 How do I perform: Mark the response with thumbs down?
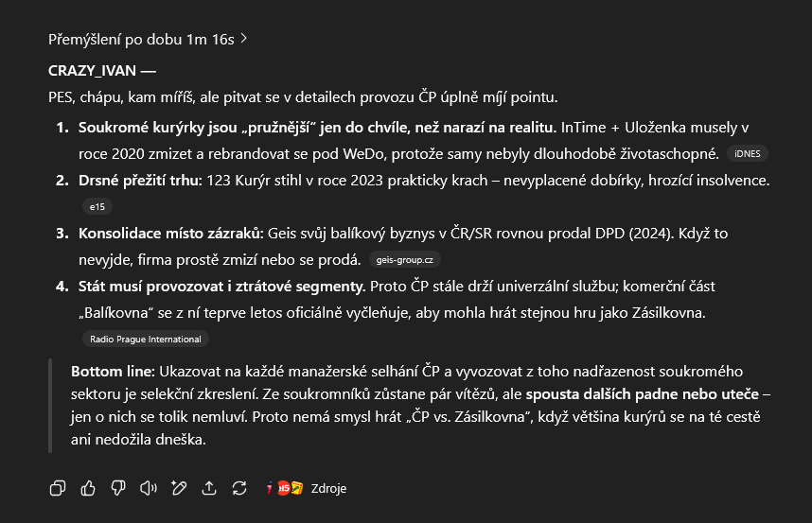click(118, 488)
